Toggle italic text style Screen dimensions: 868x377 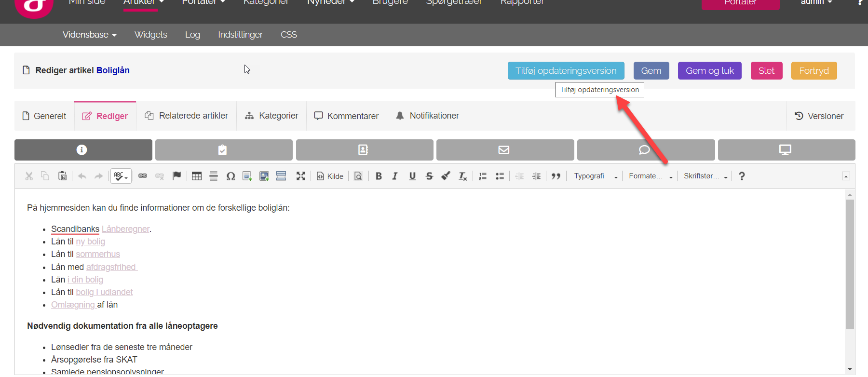395,176
